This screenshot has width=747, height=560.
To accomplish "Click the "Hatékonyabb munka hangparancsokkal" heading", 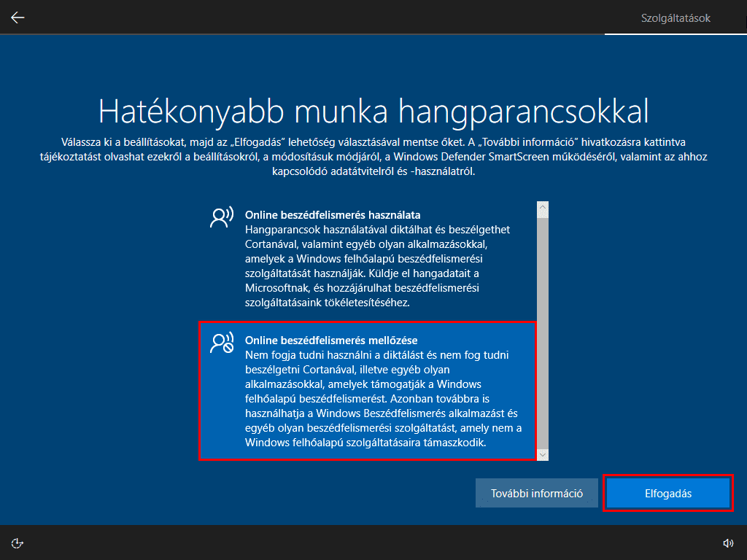I will 373,111.
